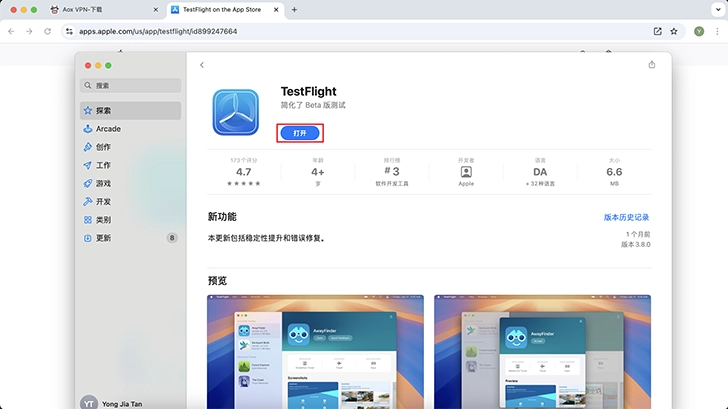Click the 6.6 MB size value
This screenshot has width=728, height=409.
tap(614, 172)
